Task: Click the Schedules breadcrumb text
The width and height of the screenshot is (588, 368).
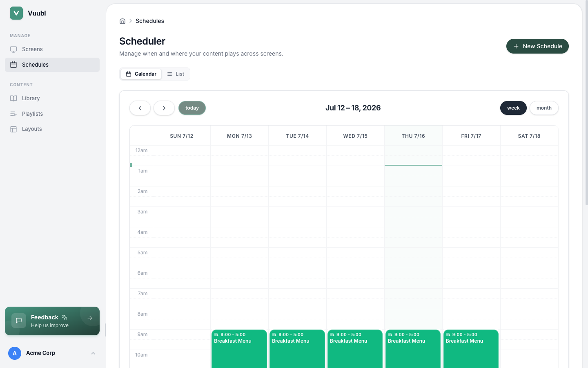Action: [150, 21]
